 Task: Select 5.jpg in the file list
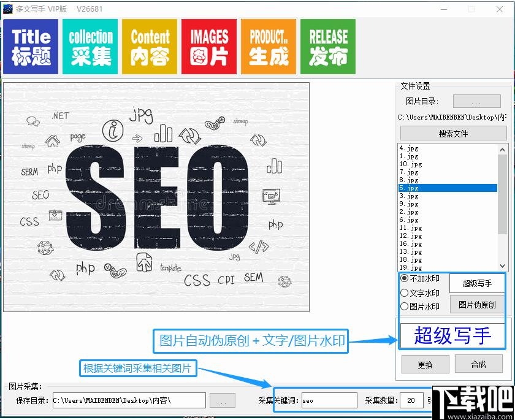point(448,188)
